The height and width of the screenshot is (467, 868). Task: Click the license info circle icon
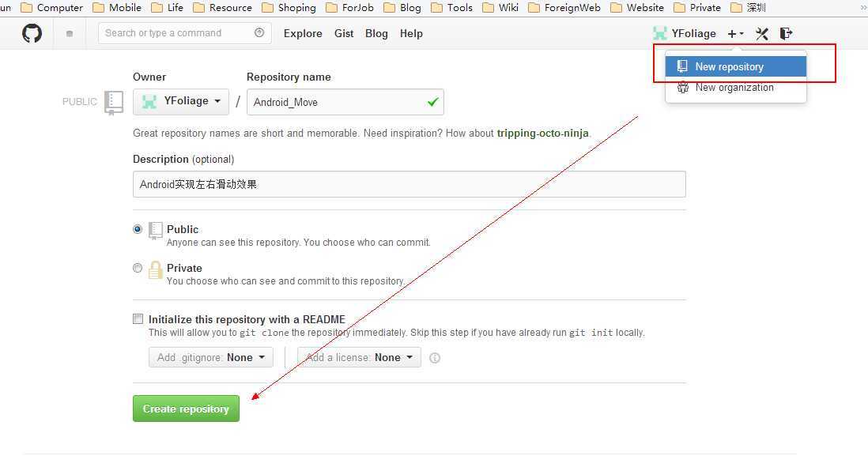[x=435, y=358]
